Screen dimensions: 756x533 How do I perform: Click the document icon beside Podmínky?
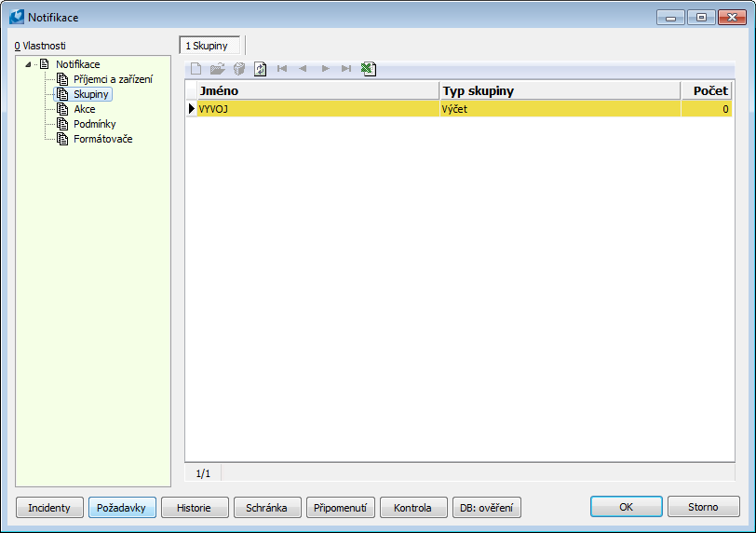point(62,124)
